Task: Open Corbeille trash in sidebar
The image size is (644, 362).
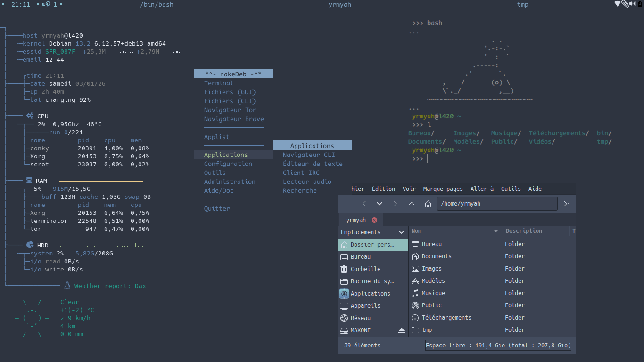Action: point(365,269)
